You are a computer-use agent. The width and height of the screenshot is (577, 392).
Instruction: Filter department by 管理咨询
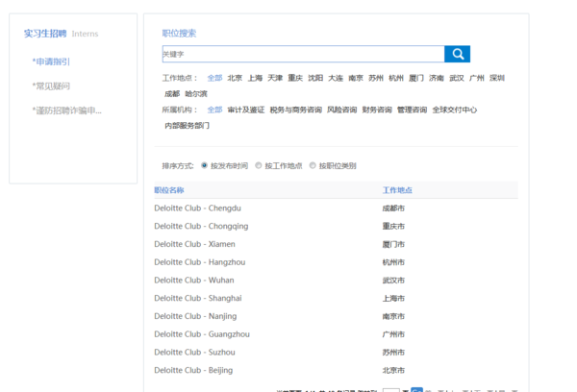pyautogui.click(x=412, y=110)
